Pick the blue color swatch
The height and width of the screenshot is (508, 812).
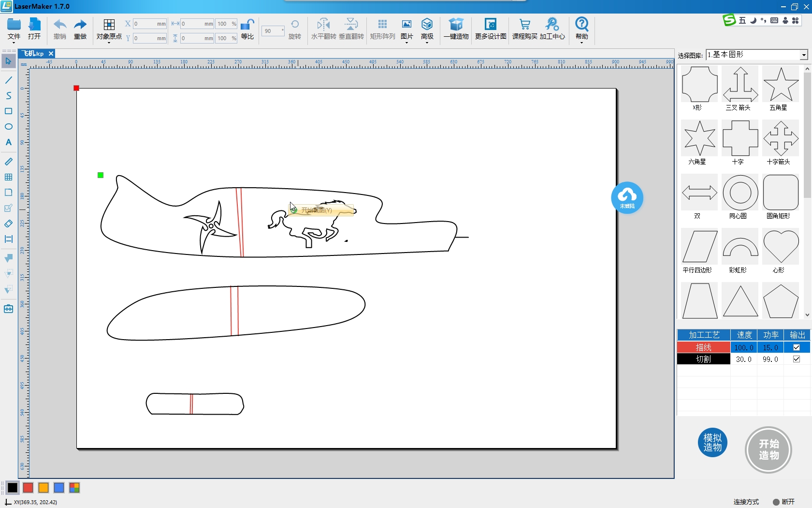pos(59,488)
